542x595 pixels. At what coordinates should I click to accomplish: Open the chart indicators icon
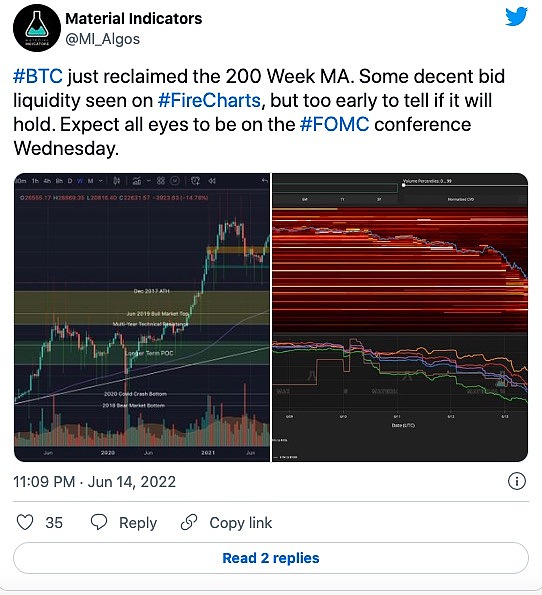click(137, 181)
